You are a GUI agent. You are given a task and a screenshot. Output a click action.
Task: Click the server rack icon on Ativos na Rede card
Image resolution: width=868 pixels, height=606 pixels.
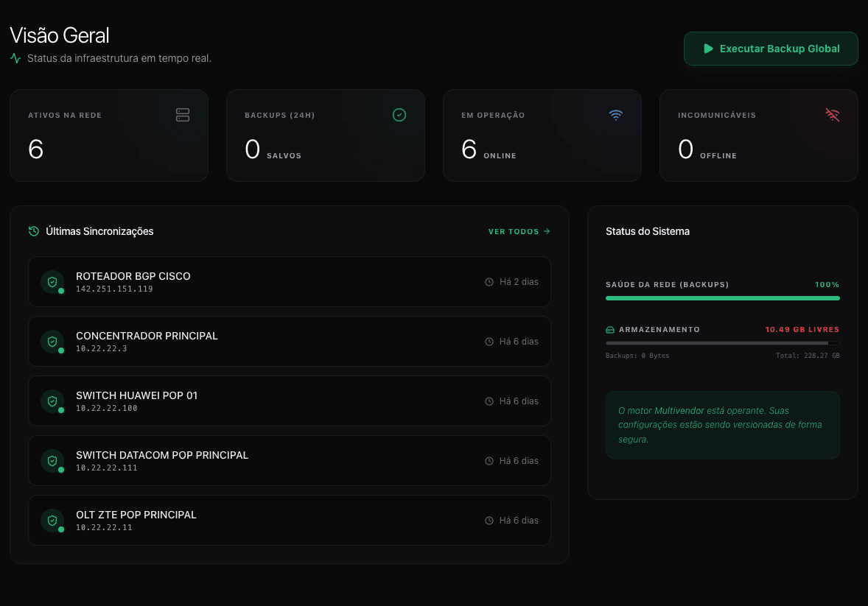[182, 115]
